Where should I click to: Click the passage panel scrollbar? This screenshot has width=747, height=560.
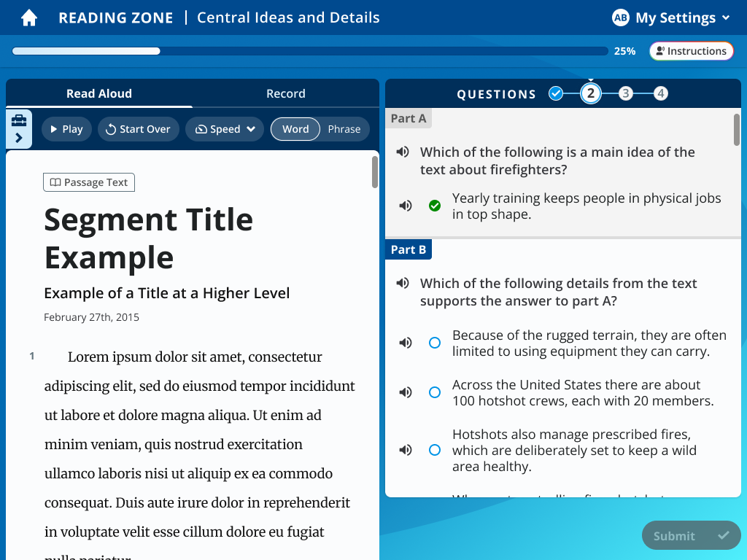tap(375, 171)
